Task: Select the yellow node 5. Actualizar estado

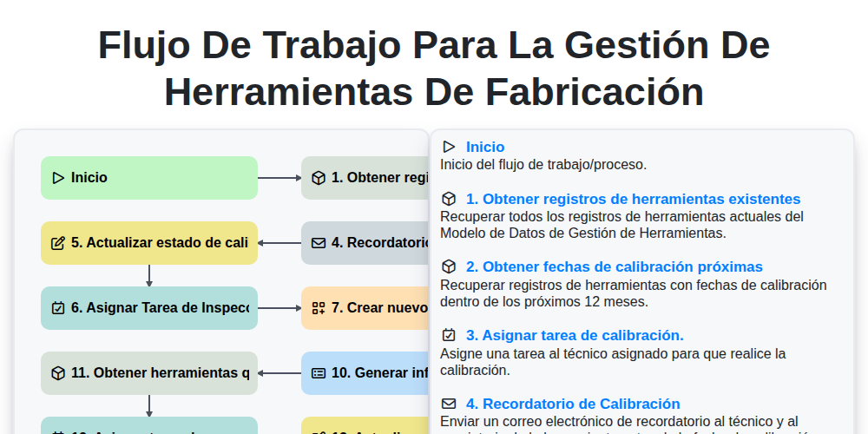Action: click(149, 243)
